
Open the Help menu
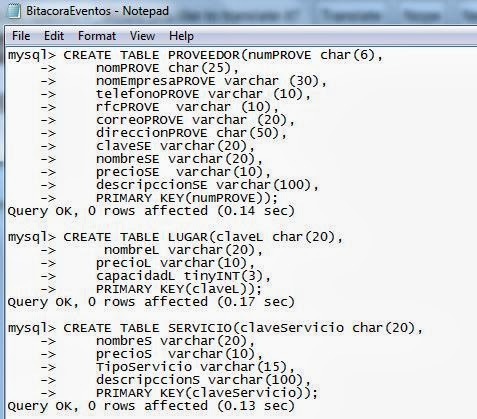[181, 36]
